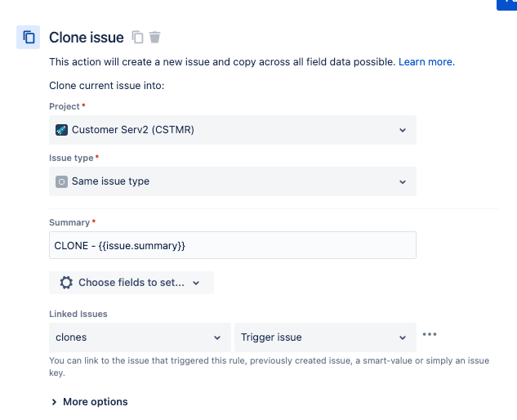Viewport: 517px width, 420px height.
Task: Click the Choose fields to set button
Action: point(131,283)
